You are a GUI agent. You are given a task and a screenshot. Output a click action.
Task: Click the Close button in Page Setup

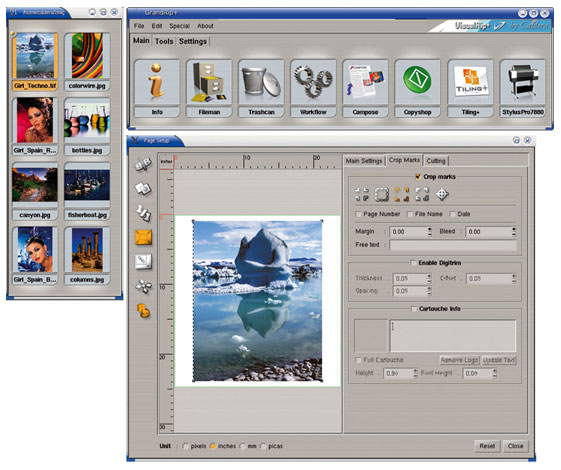click(x=515, y=446)
